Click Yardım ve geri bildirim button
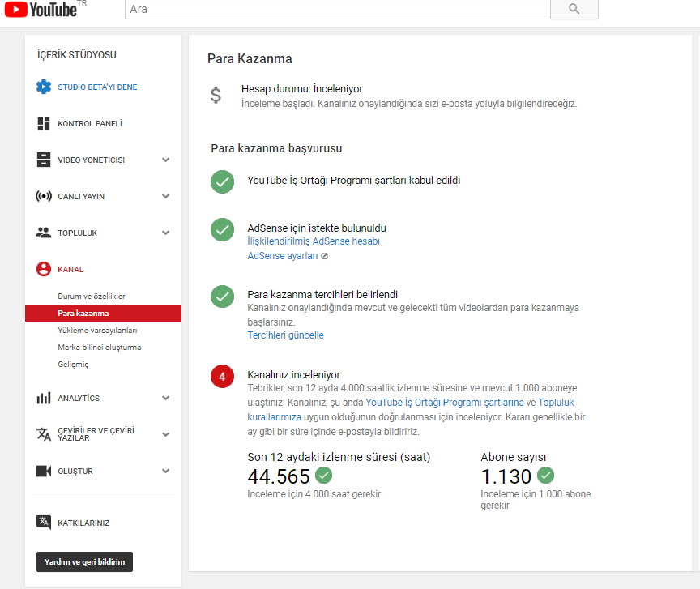This screenshot has height=589, width=700. click(x=84, y=561)
